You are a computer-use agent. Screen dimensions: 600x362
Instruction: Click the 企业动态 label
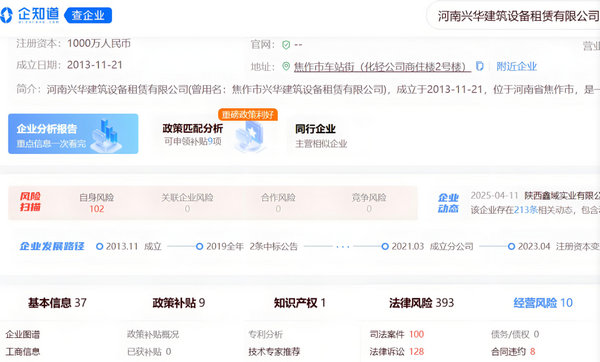(x=448, y=203)
